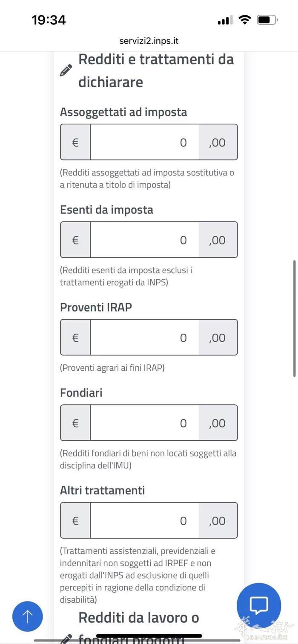Tap the Redditi da lavoro section heading

tap(139, 618)
